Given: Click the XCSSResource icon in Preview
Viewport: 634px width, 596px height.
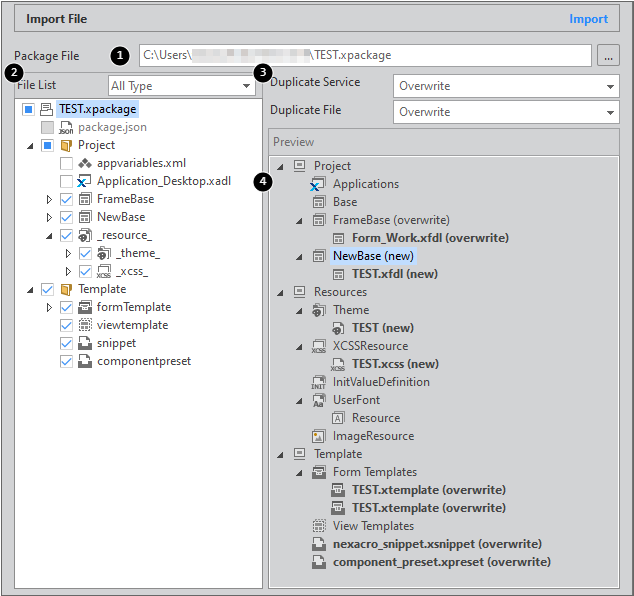Looking at the screenshot, I should pyautogui.click(x=319, y=346).
